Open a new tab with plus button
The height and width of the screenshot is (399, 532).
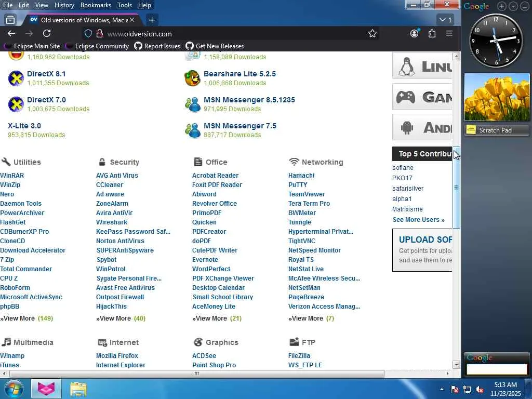[152, 20]
